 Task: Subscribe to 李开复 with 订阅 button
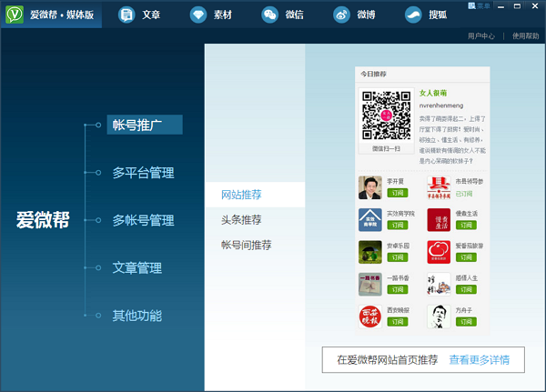point(398,193)
